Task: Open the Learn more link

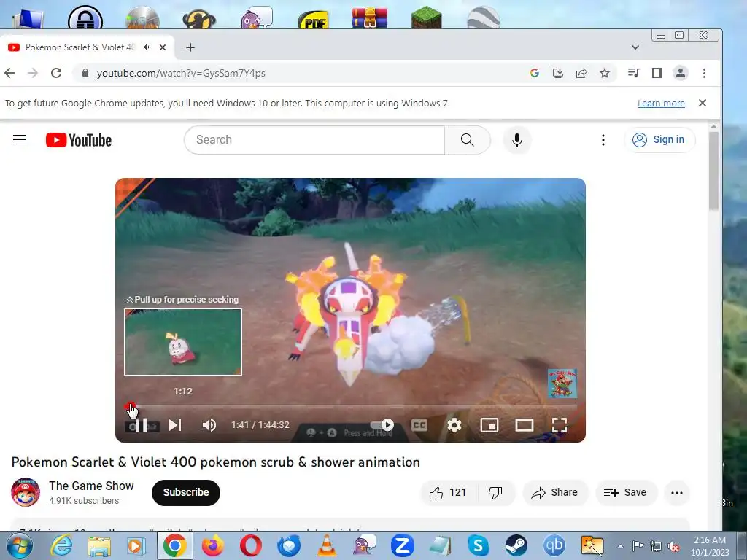Action: pos(661,104)
